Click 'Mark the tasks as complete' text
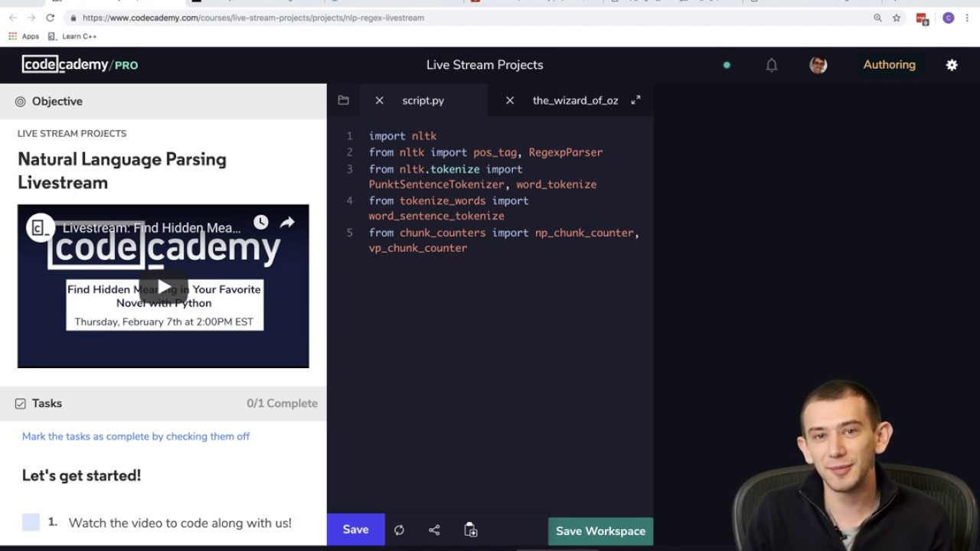Screen dimensions: 980x551 (136, 436)
